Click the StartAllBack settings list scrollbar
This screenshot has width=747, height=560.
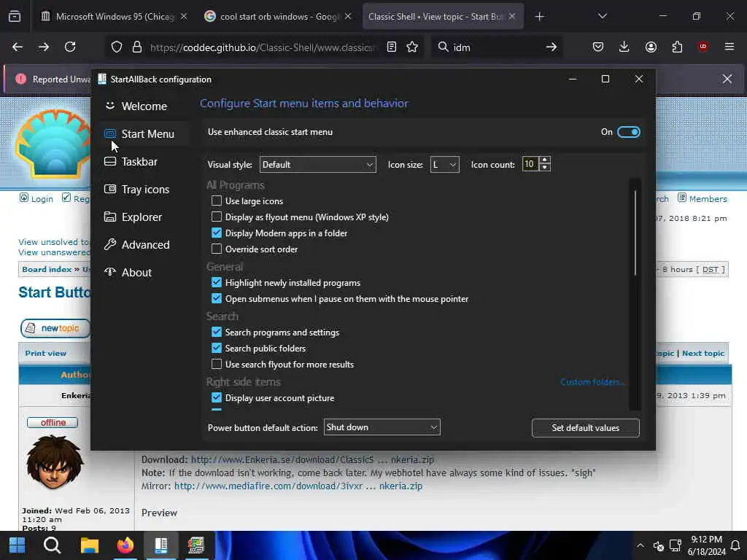(x=635, y=233)
